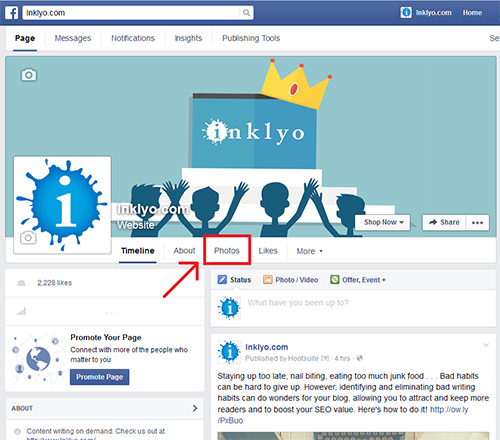Click the Offer, Event icon
The width and height of the screenshot is (500, 440).
click(x=335, y=280)
